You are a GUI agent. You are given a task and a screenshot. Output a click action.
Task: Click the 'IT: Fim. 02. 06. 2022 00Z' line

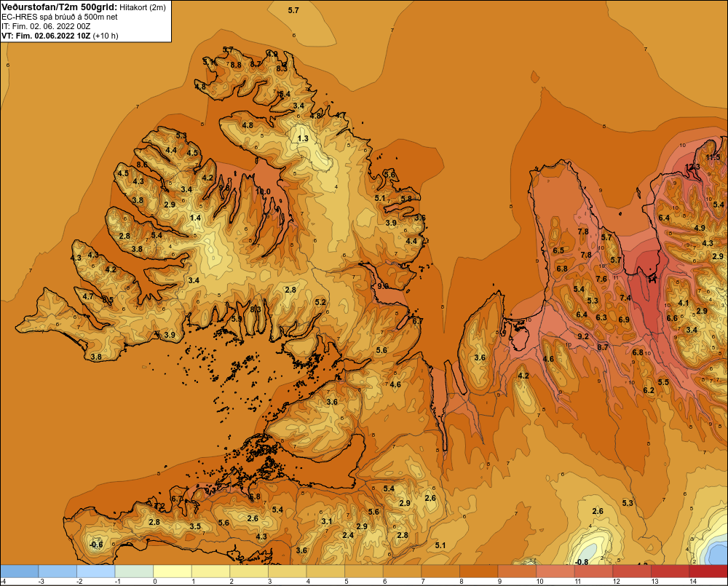45,26
